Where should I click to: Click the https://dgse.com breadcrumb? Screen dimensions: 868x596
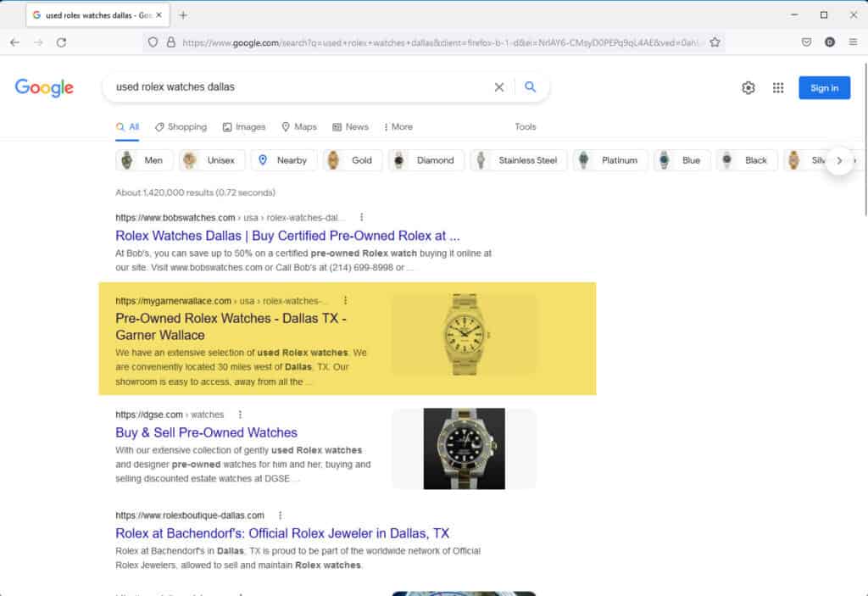(149, 415)
